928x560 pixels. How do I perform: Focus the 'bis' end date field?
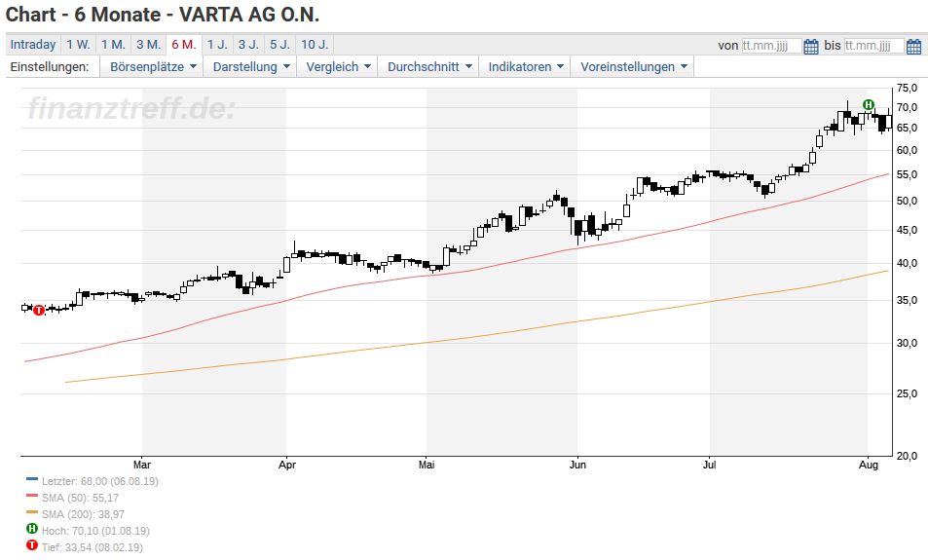pos(874,46)
